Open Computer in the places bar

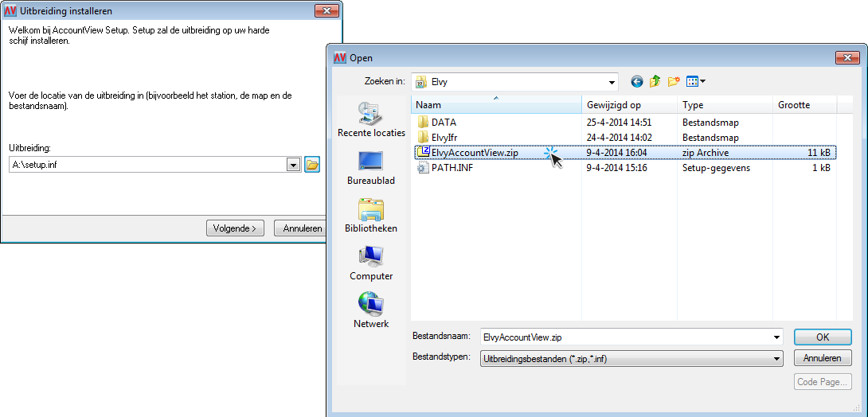click(x=371, y=263)
